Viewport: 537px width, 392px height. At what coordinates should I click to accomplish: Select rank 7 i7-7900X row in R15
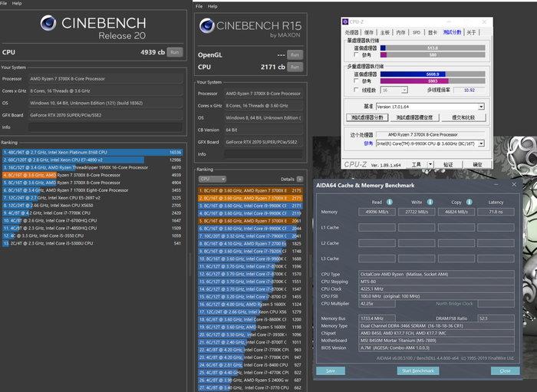tap(250, 236)
